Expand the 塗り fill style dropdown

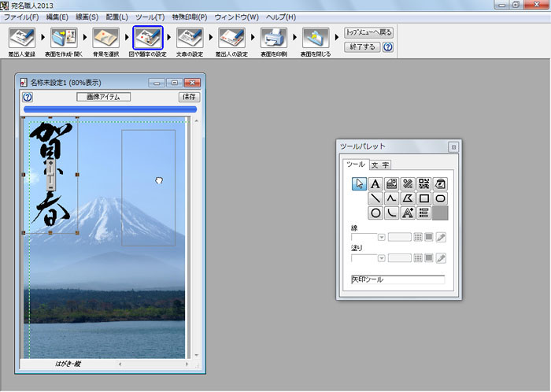[x=382, y=257]
